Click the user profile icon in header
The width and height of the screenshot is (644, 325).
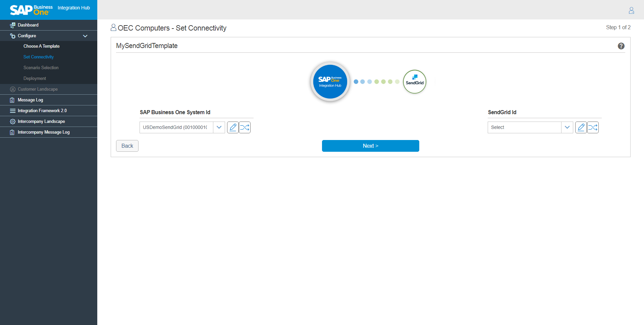pos(631,10)
